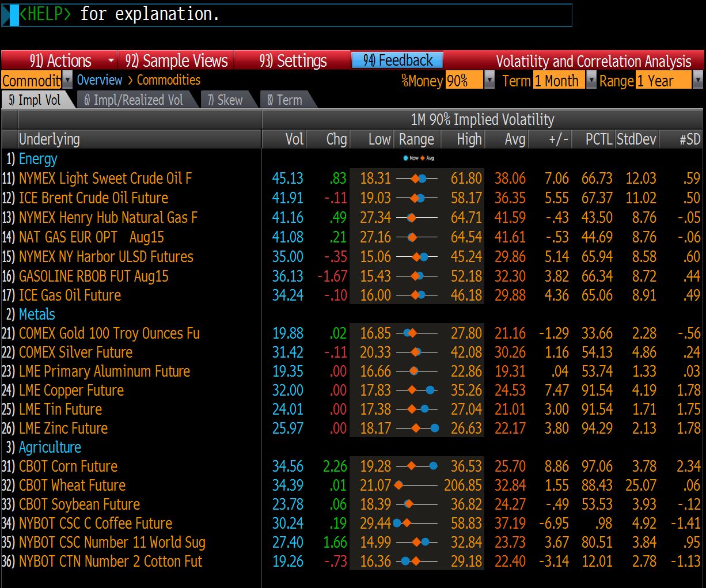Click the range slider for CBOT Wheat Future
Screen dimensions: 706x588
[x=417, y=485]
